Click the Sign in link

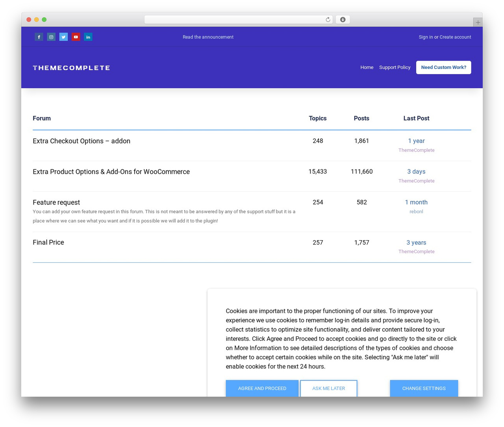[x=426, y=37]
